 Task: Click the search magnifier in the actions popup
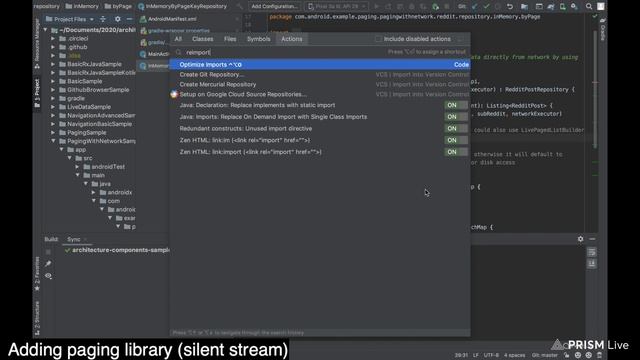[x=178, y=52]
